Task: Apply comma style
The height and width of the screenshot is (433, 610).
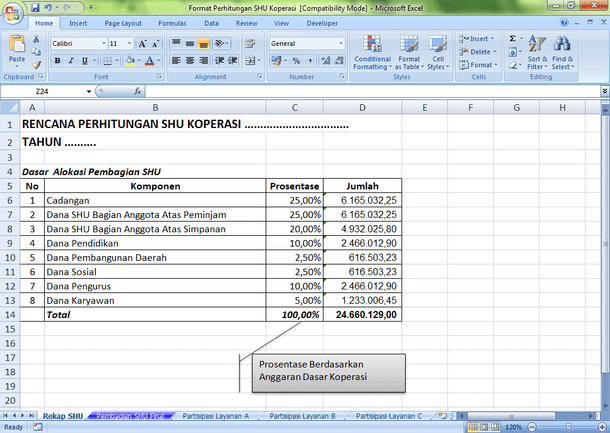Action: (310, 61)
